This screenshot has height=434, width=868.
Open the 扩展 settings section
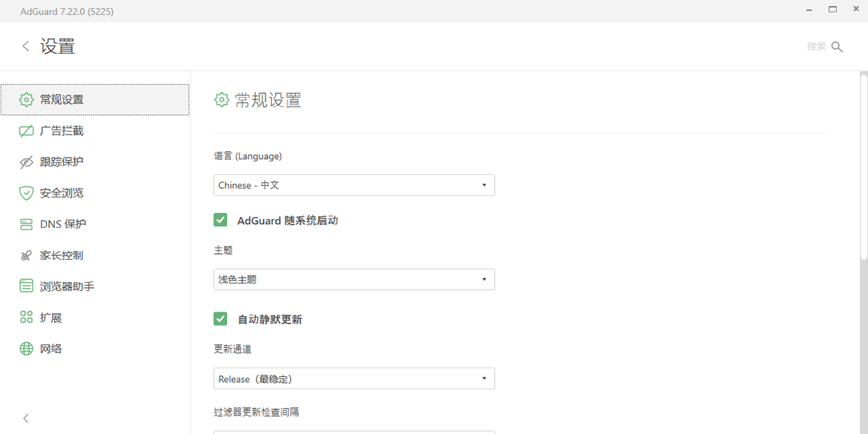(95, 318)
